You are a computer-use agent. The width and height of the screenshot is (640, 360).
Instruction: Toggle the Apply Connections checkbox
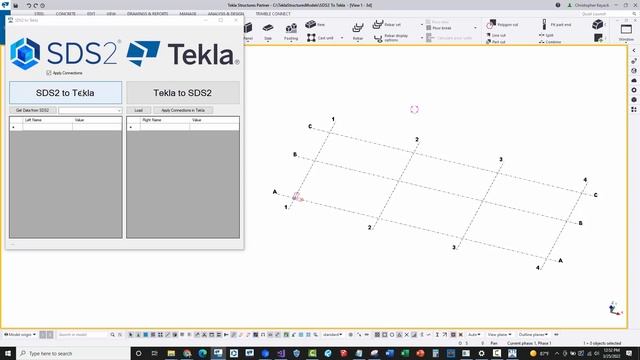pos(49,73)
